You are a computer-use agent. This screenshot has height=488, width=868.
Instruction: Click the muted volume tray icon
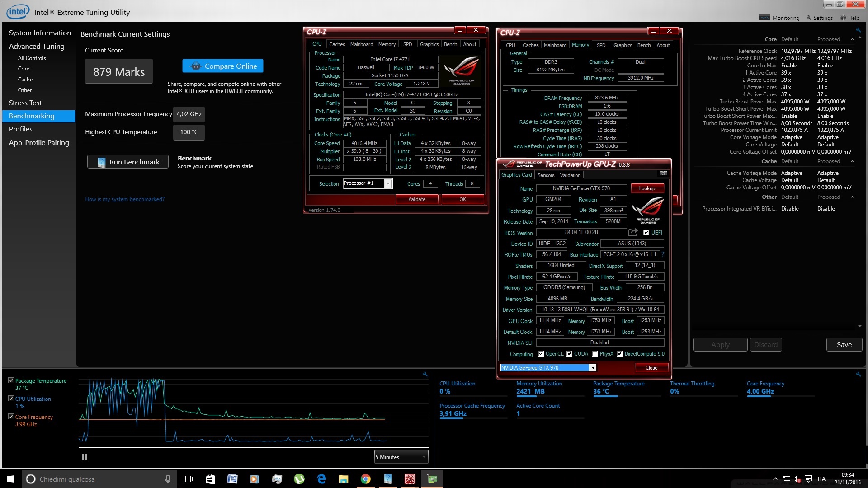pos(797,479)
